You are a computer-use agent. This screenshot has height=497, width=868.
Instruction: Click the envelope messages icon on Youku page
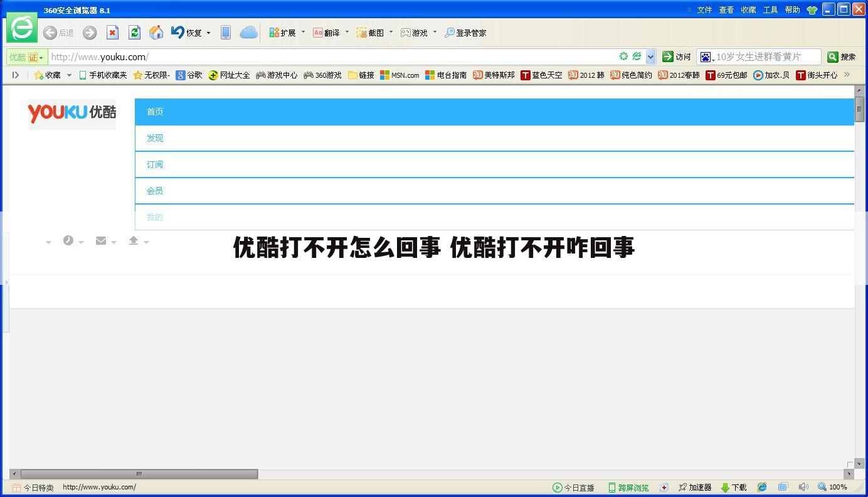(x=101, y=240)
